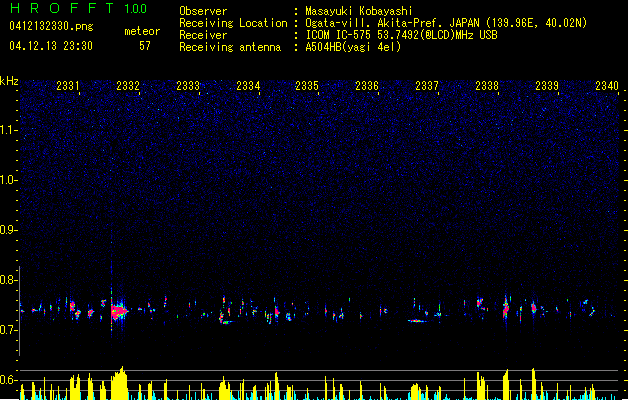
Task: Click the Observer label
Action: pos(203,11)
